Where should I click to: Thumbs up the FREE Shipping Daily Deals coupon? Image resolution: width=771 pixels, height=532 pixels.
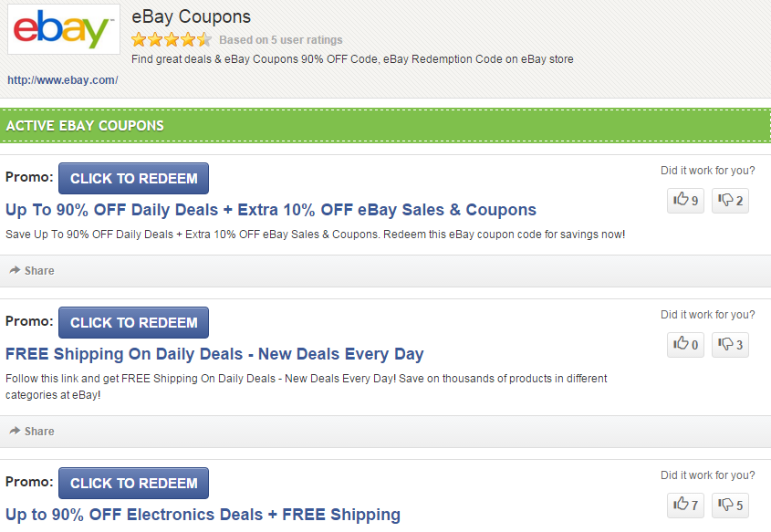(x=685, y=345)
